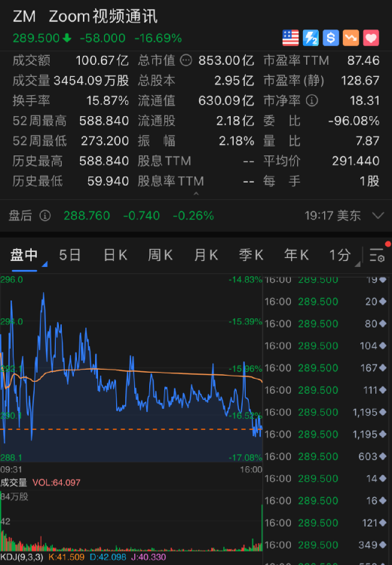Select the 周K chart tab
392x565 pixels.
pos(161,255)
